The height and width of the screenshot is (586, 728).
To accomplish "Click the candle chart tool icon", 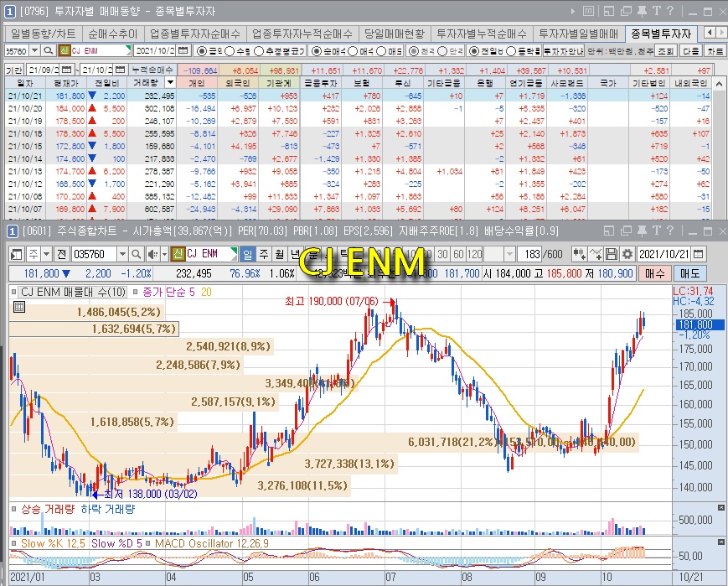I will point(579,254).
